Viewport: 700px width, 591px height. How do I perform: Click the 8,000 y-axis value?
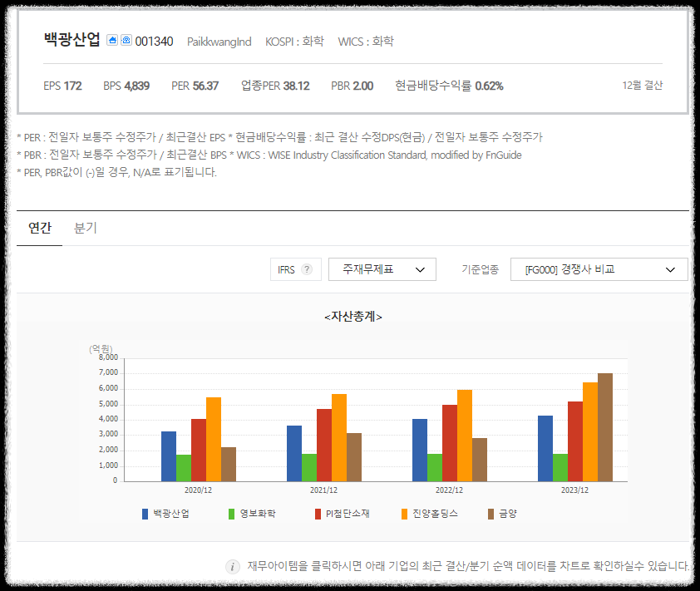pos(108,357)
